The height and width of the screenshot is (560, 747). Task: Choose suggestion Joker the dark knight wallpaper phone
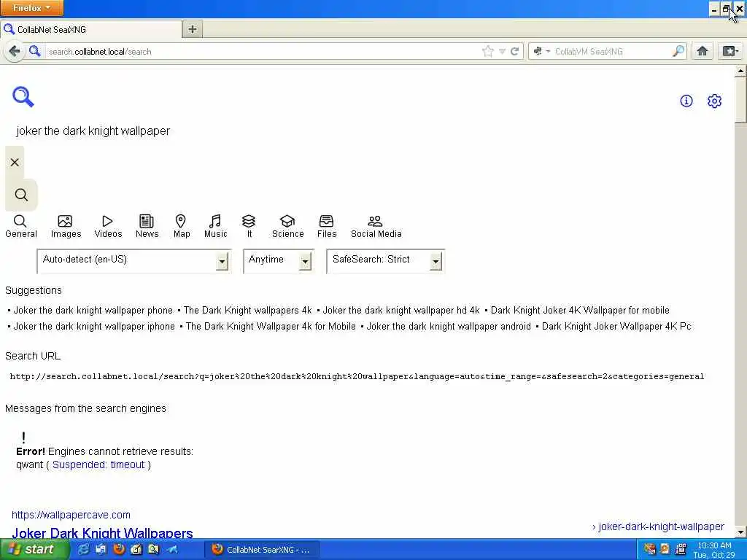point(93,311)
